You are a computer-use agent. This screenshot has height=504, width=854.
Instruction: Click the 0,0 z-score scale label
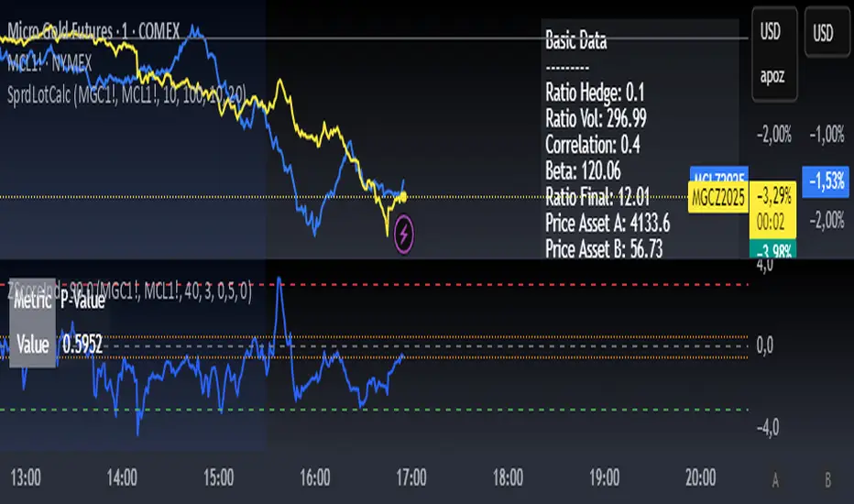pyautogui.click(x=765, y=345)
